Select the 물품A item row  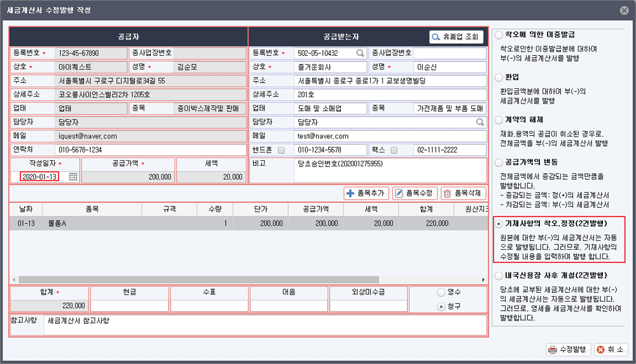pyautogui.click(x=248, y=224)
